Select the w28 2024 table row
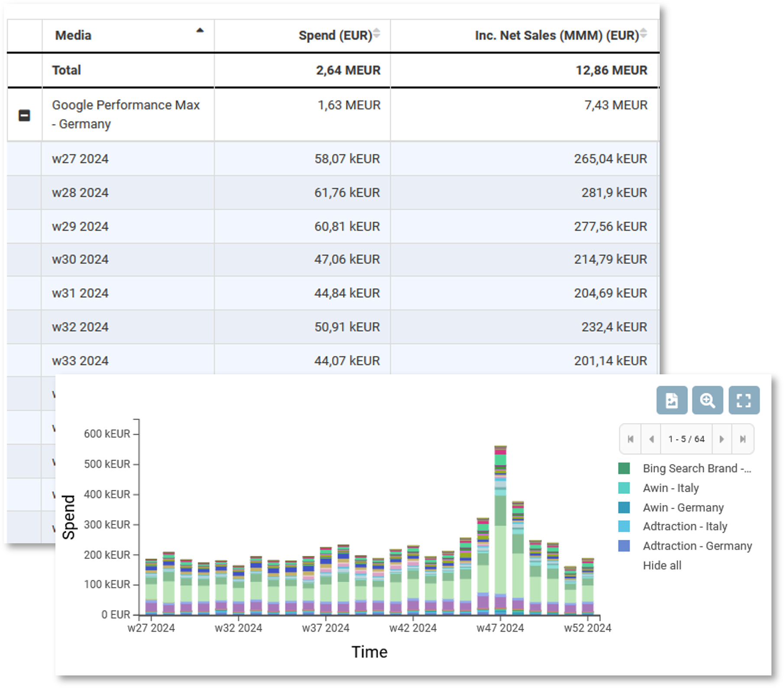784x688 pixels. pyautogui.click(x=333, y=192)
